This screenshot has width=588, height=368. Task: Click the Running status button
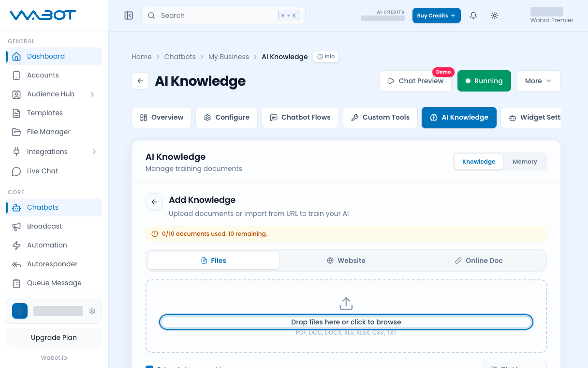tap(484, 81)
